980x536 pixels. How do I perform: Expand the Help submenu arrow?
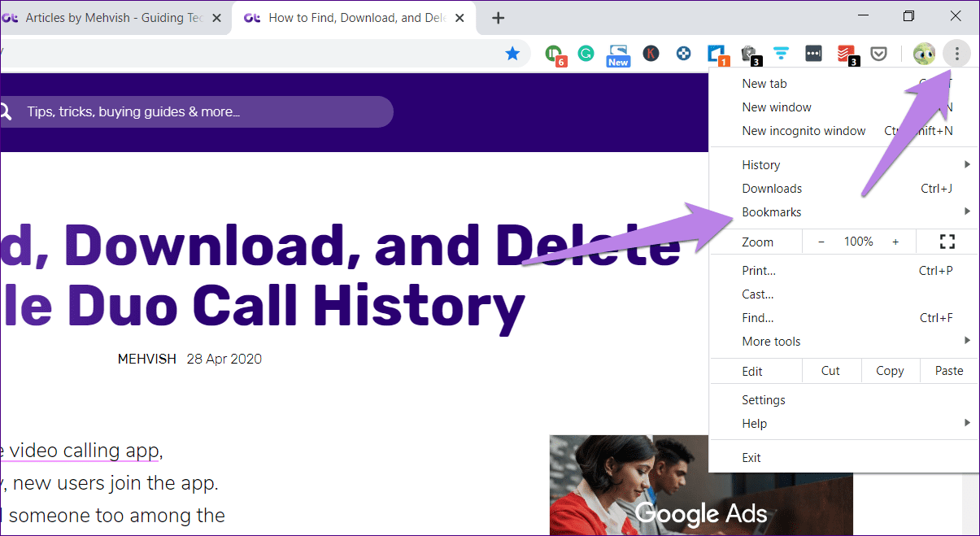click(x=967, y=423)
